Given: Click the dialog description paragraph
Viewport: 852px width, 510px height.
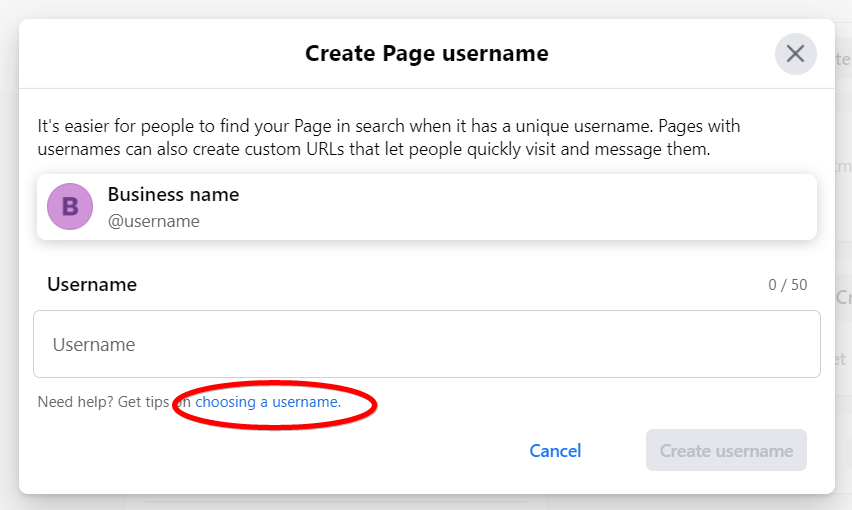Looking at the screenshot, I should 389,137.
